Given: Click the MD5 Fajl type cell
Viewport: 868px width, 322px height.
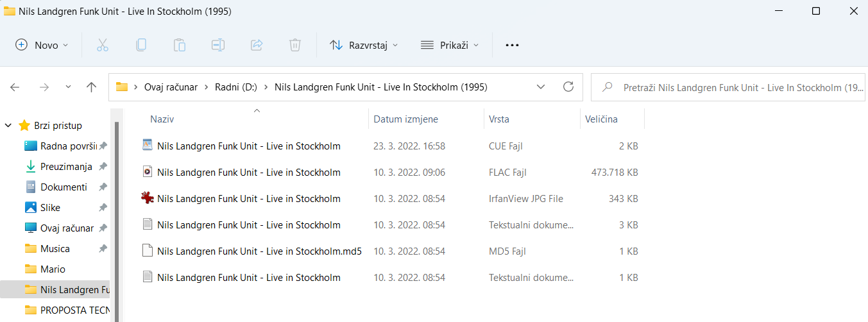Looking at the screenshot, I should (x=507, y=251).
